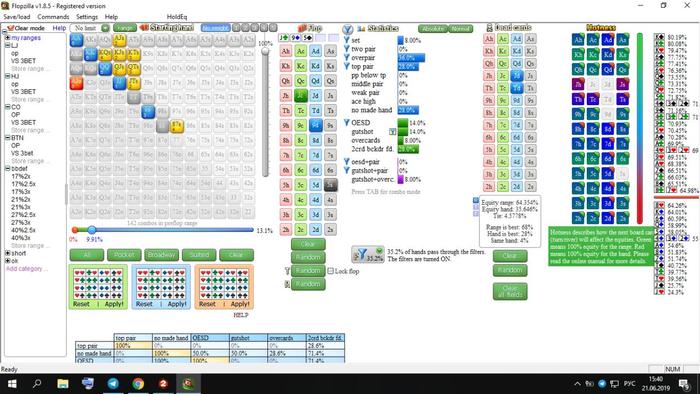Viewport: 700px width, 394px height.
Task: Pick the Ah card in the flop grid
Action: (286, 51)
